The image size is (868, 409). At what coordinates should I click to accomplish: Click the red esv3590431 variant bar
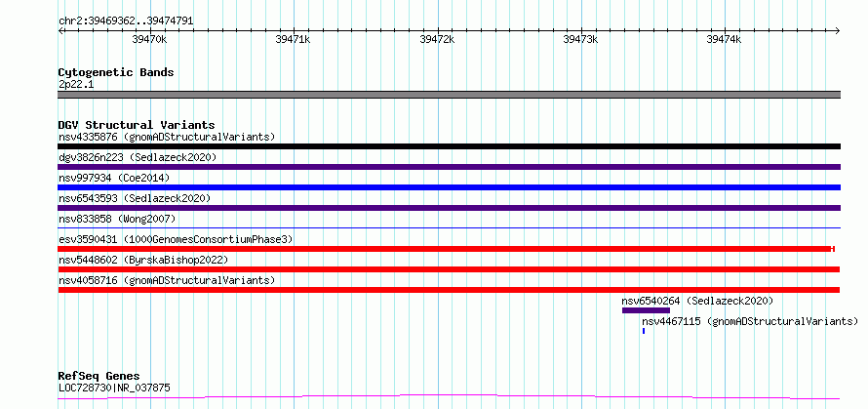(x=446, y=249)
